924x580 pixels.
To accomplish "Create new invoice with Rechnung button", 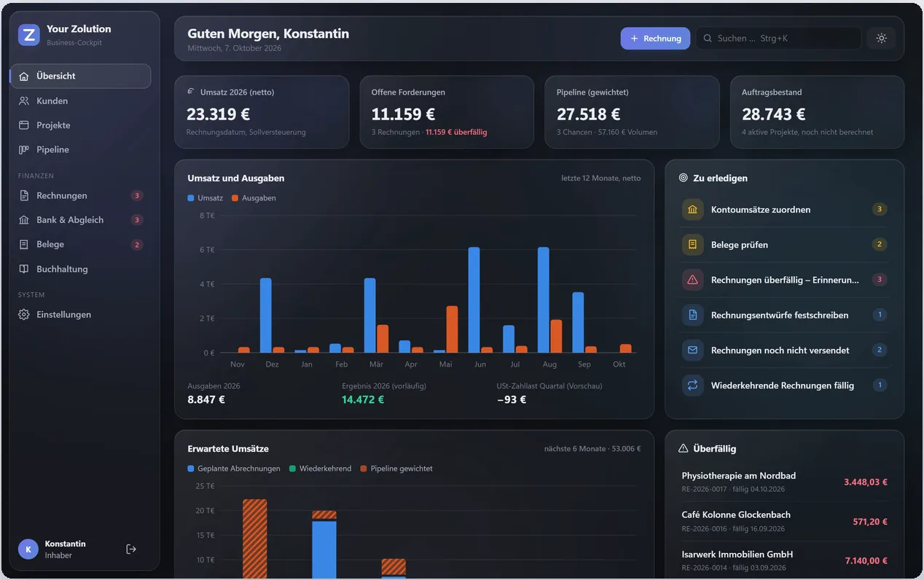I will point(655,38).
